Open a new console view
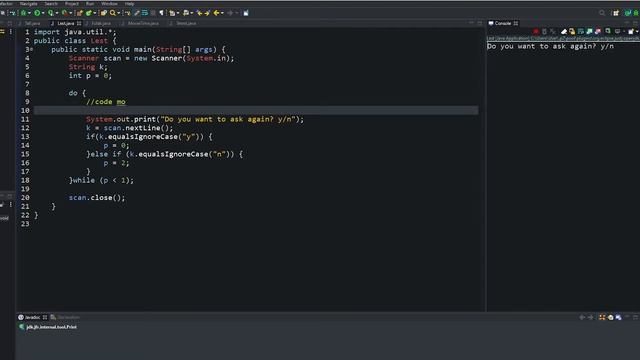 click(631, 31)
